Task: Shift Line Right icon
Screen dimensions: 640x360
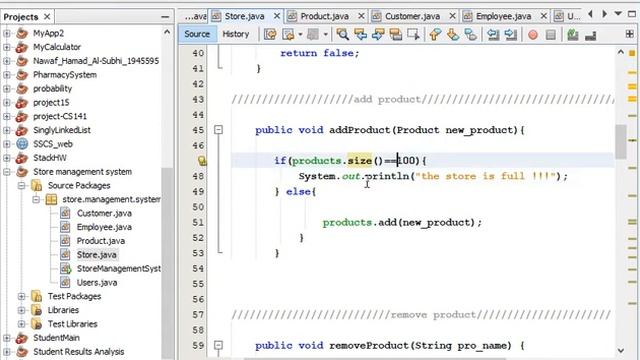Action: pos(510,35)
